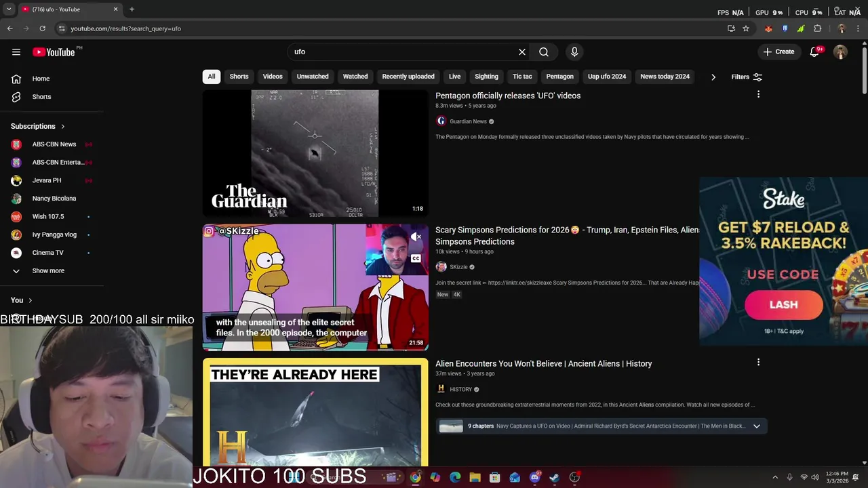
Task: Open the volume icon in system tray
Action: 815,477
